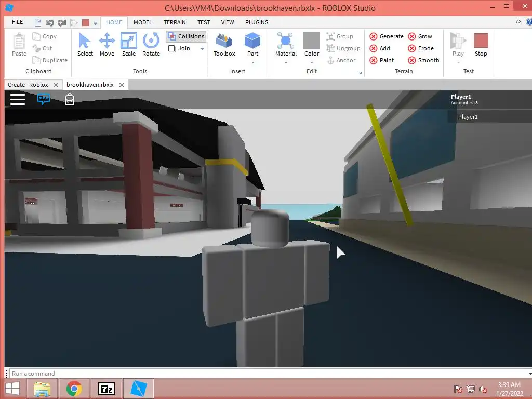This screenshot has height=399, width=532.
Task: Insert a new Part
Action: [252, 45]
